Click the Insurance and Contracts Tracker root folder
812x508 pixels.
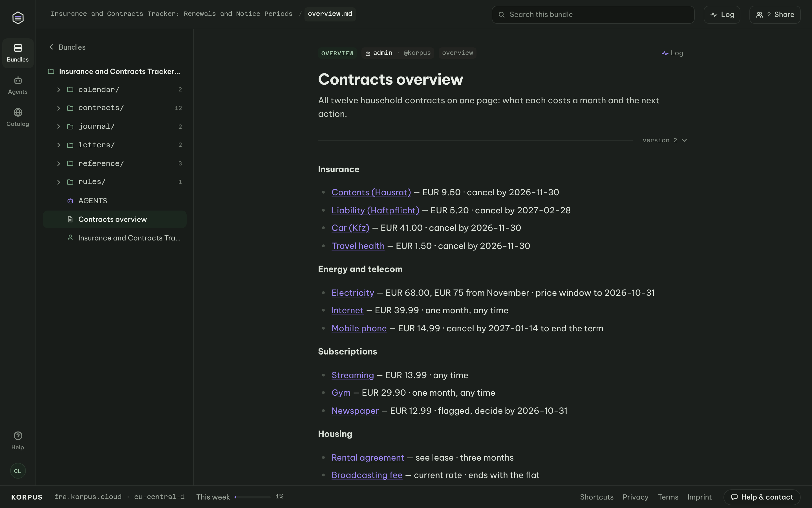(x=114, y=72)
